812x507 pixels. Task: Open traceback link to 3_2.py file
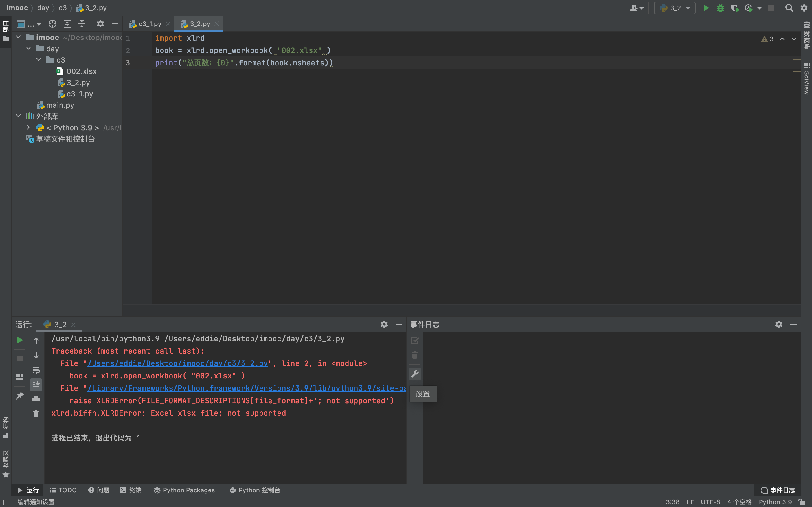(178, 363)
